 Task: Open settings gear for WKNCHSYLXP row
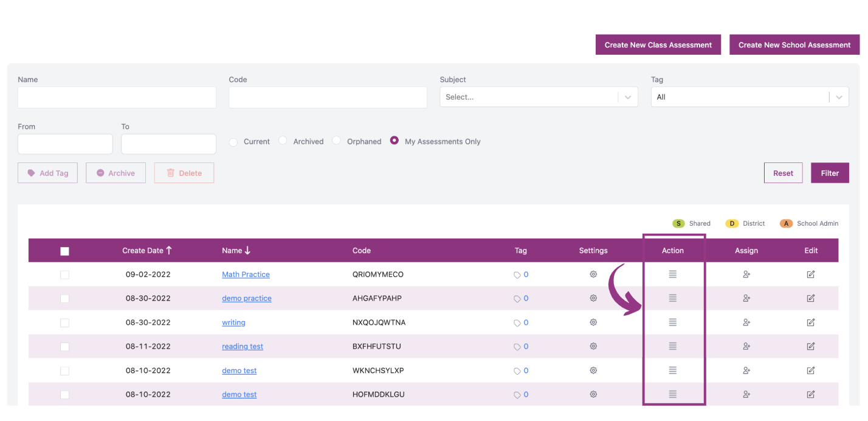point(593,371)
